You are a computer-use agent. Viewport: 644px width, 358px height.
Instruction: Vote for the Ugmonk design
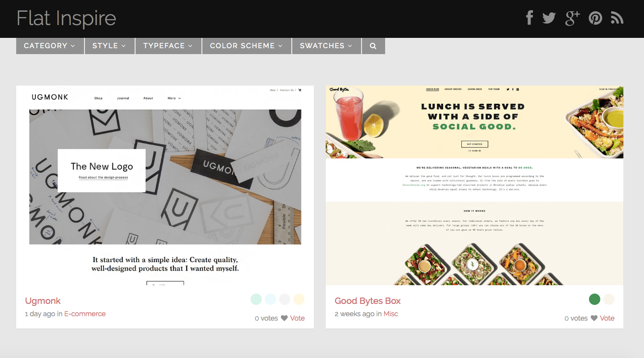tap(298, 318)
